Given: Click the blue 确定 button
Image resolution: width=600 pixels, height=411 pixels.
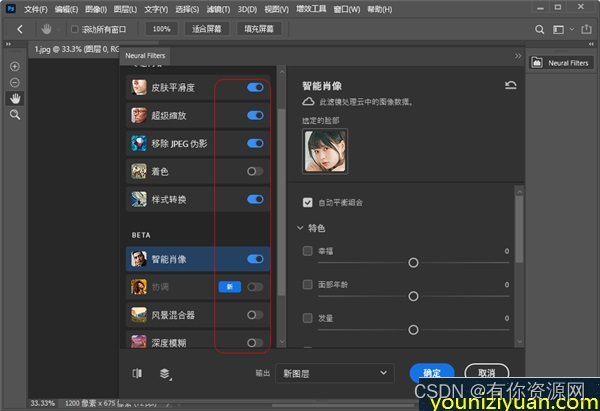Looking at the screenshot, I should 432,372.
